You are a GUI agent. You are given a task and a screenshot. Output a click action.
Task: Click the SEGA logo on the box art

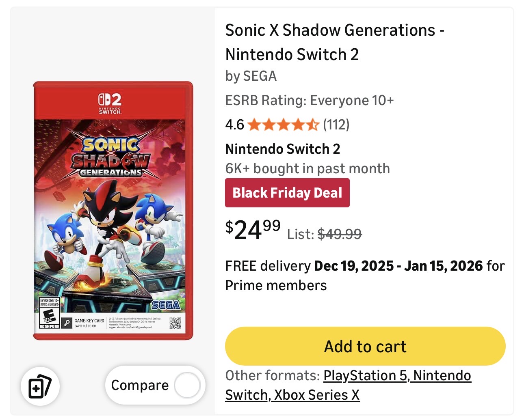click(165, 305)
